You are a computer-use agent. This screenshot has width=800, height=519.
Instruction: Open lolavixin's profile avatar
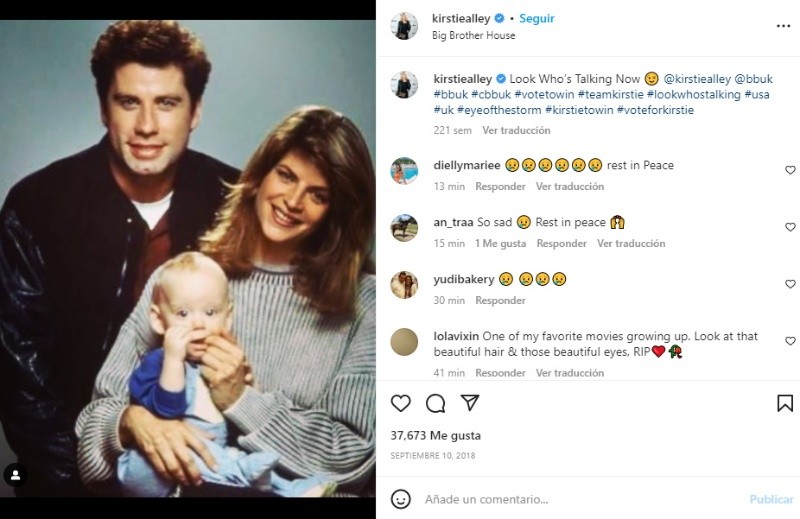coord(405,342)
